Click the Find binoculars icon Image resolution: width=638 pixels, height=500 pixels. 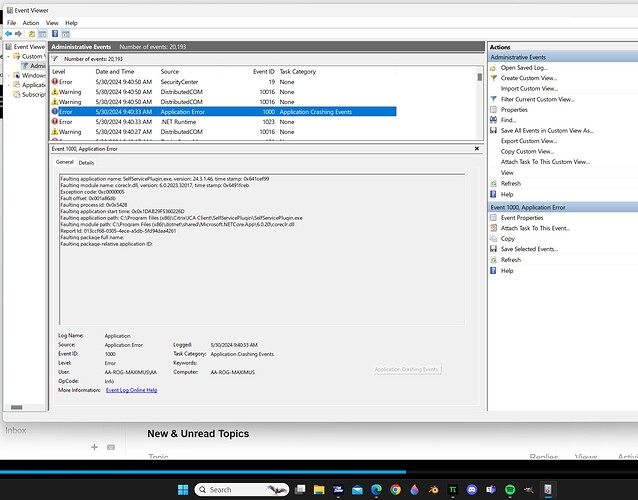[493, 120]
